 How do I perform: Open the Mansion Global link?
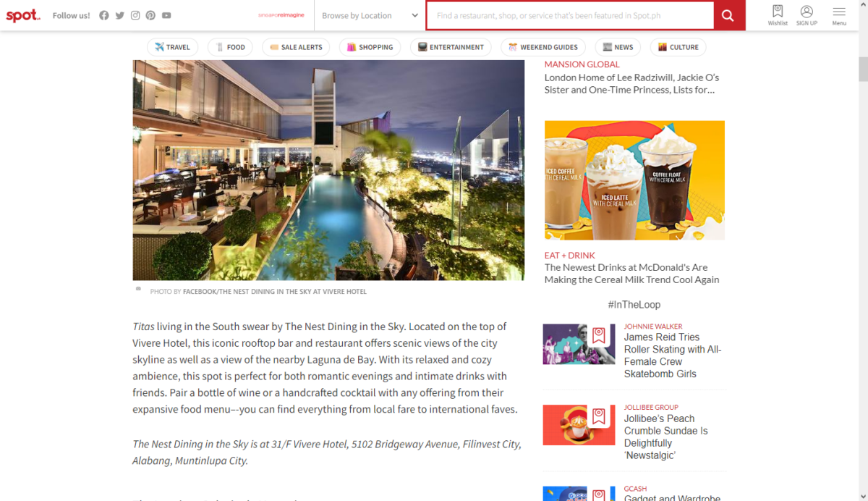(x=582, y=64)
